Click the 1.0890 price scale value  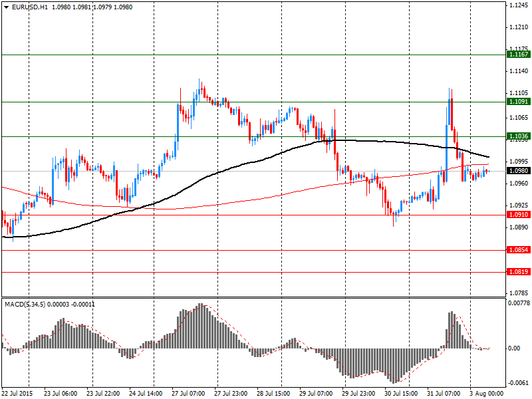click(519, 227)
